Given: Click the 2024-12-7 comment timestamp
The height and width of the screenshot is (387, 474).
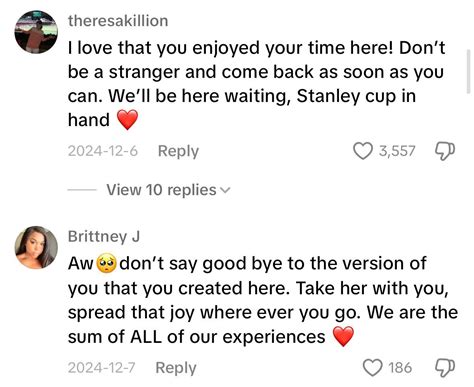Looking at the screenshot, I should click(x=102, y=368).
